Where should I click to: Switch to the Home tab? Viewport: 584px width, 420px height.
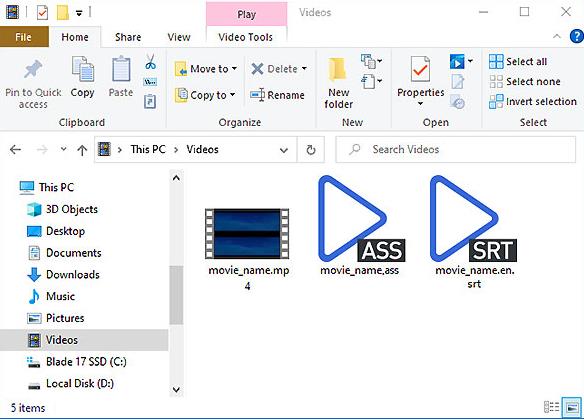coord(75,37)
